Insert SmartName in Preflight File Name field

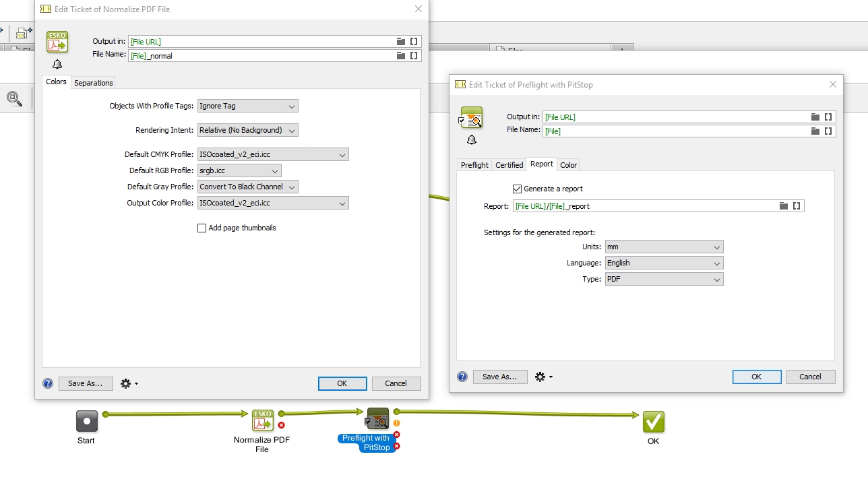click(828, 131)
